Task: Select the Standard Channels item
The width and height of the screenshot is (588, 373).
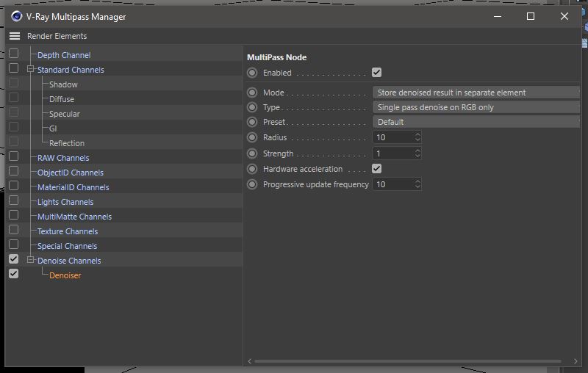Action: [x=71, y=70]
